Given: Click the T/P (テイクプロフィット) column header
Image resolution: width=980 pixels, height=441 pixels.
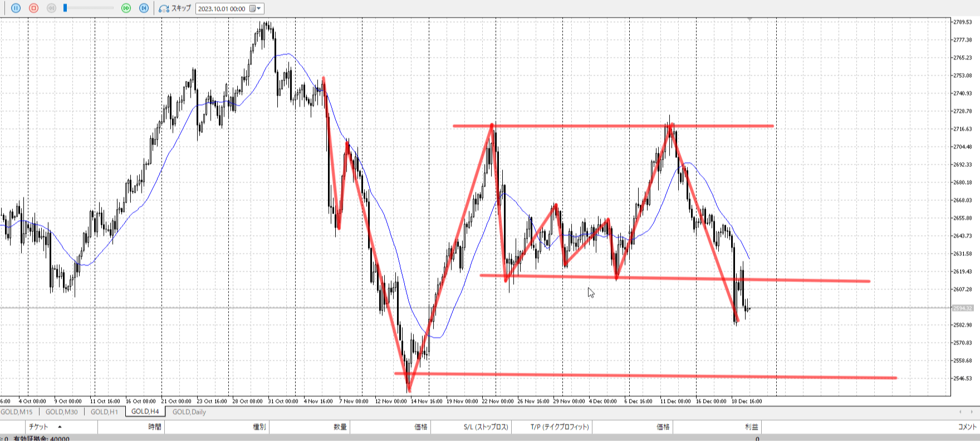Looking at the screenshot, I should click(559, 427).
